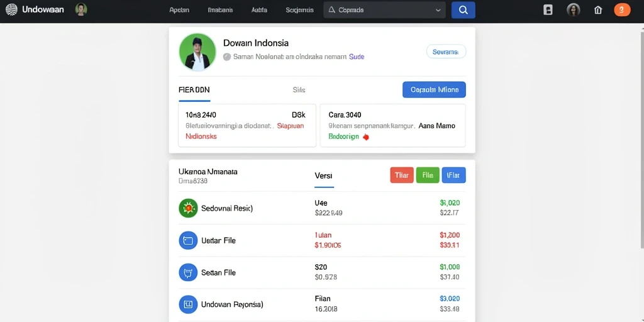The height and width of the screenshot is (322, 644).
Task: Select the Undovian Reyonsa row icon
Action: point(188,304)
